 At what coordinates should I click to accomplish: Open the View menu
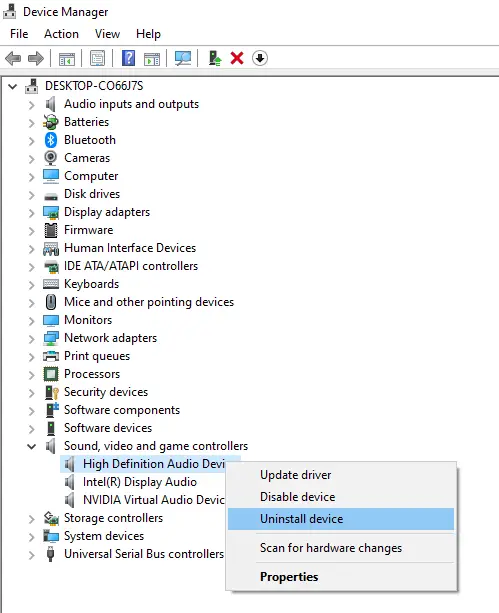tap(107, 34)
